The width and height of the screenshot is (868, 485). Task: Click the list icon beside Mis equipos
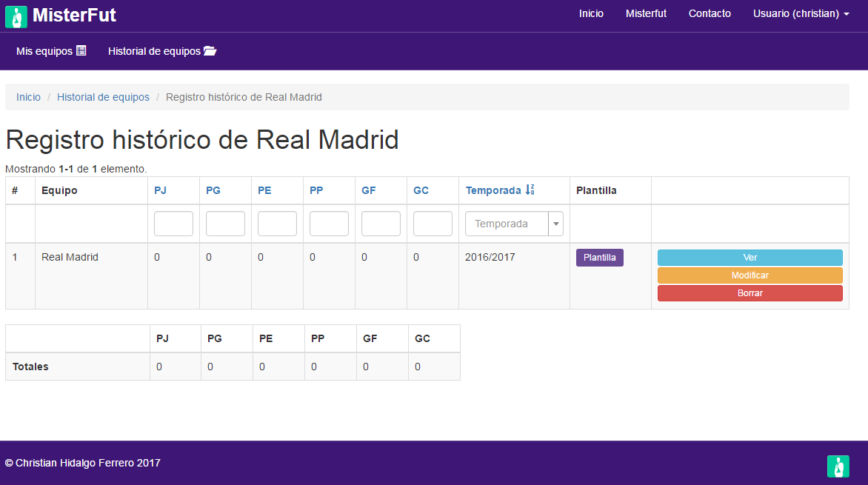81,50
